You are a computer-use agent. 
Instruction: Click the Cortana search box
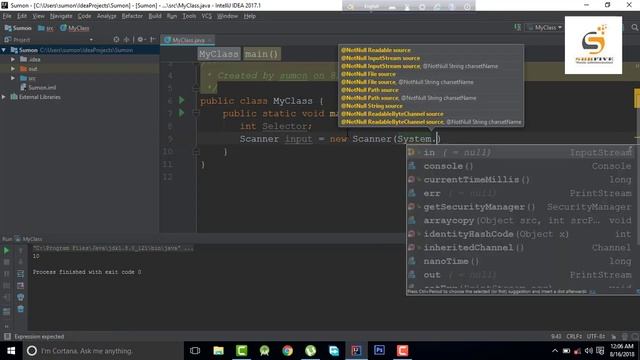102,351
